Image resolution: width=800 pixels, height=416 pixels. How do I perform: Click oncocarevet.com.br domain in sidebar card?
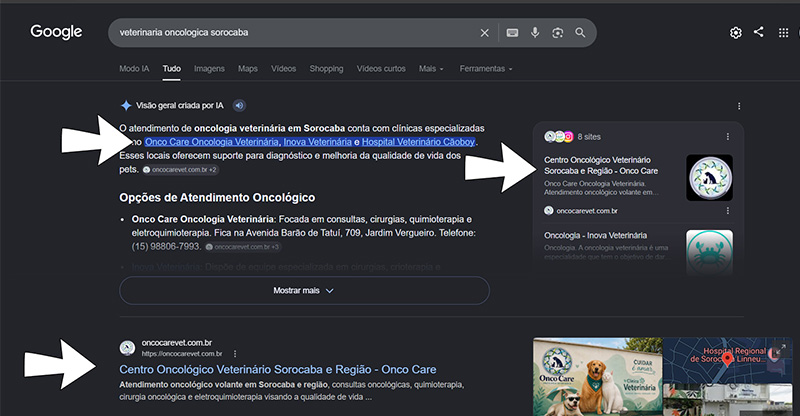point(587,211)
